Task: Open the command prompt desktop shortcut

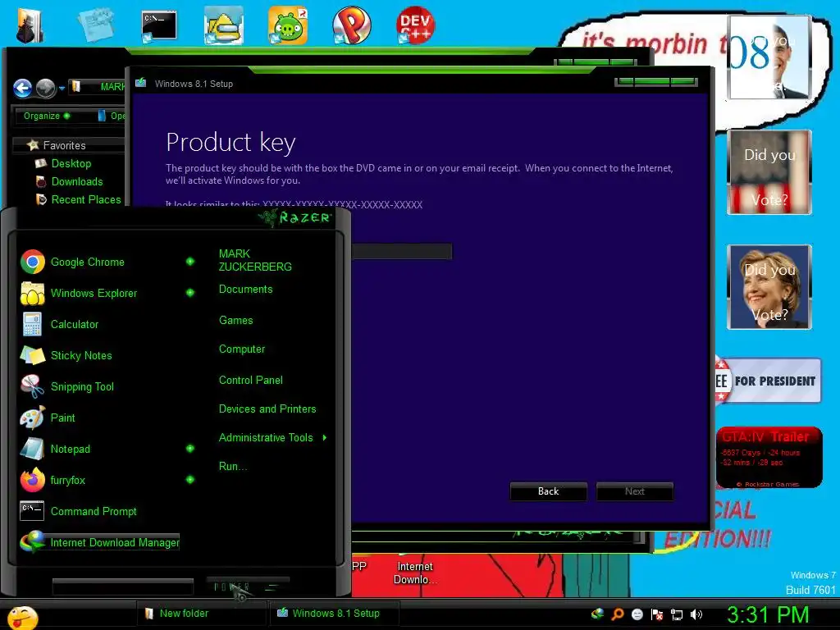Action: click(x=159, y=25)
